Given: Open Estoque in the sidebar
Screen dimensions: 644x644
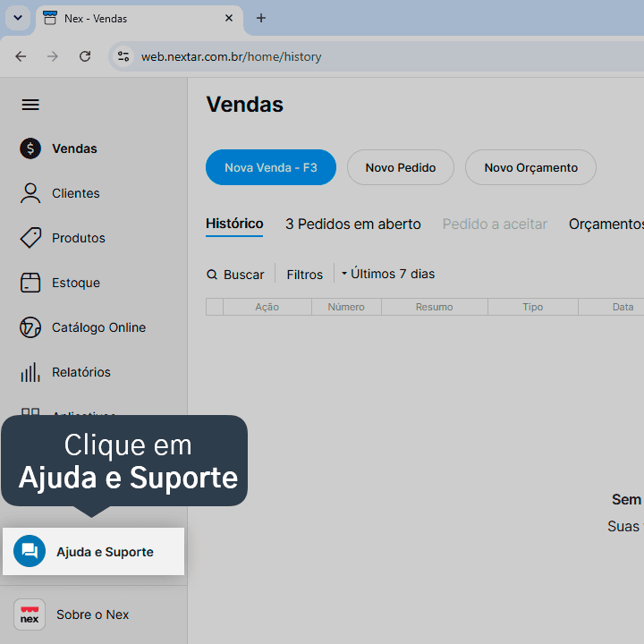Looking at the screenshot, I should [x=76, y=283].
